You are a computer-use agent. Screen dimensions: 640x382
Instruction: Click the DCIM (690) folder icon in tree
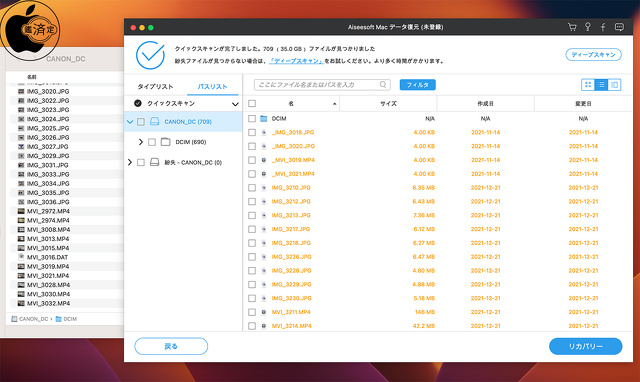point(165,142)
